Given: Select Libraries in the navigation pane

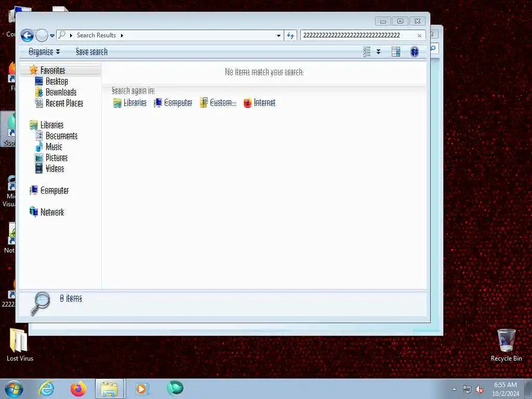Looking at the screenshot, I should coord(51,125).
